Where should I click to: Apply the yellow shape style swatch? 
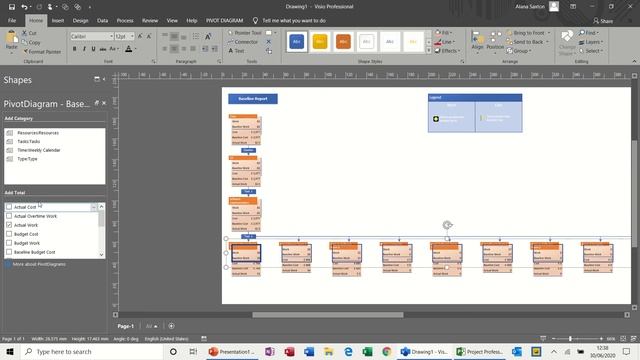[320, 41]
